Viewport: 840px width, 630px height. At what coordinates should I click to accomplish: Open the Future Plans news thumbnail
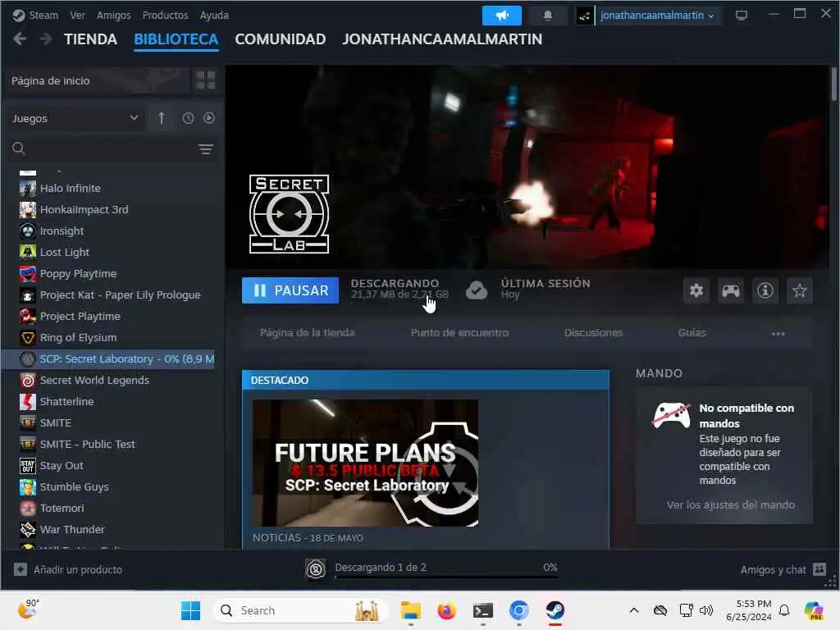pos(365,463)
